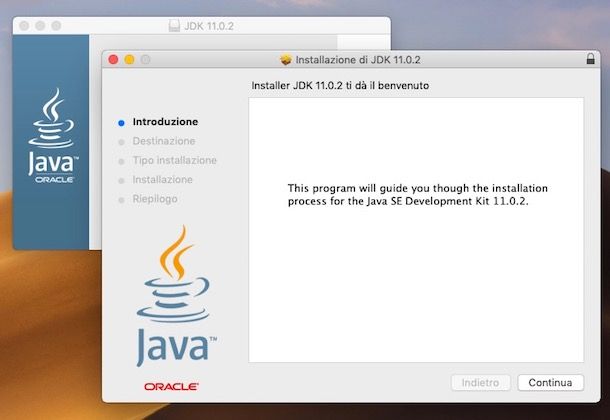
Task: Click the red ORACLE logo
Action: tap(171, 387)
